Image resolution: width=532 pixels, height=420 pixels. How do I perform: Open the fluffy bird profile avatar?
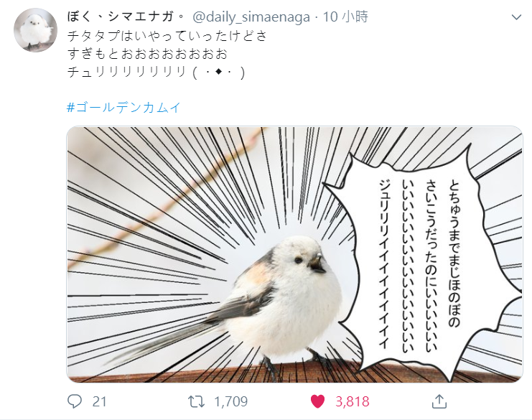point(35,30)
